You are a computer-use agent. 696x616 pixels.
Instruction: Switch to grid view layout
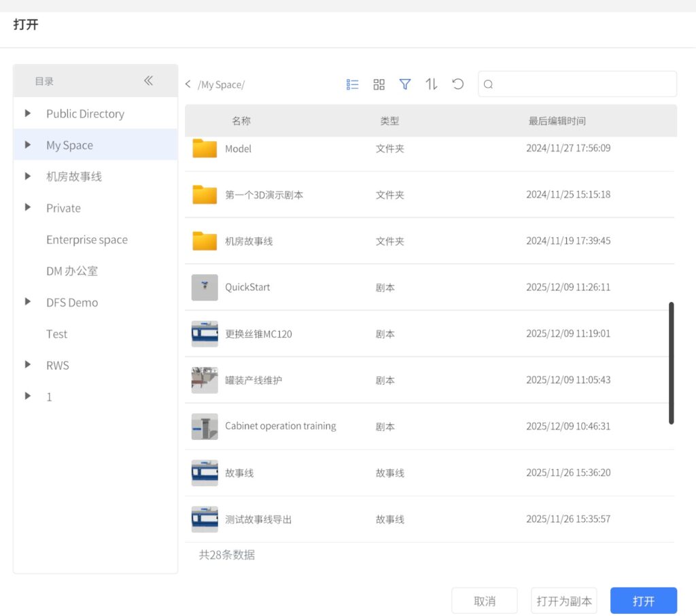379,84
